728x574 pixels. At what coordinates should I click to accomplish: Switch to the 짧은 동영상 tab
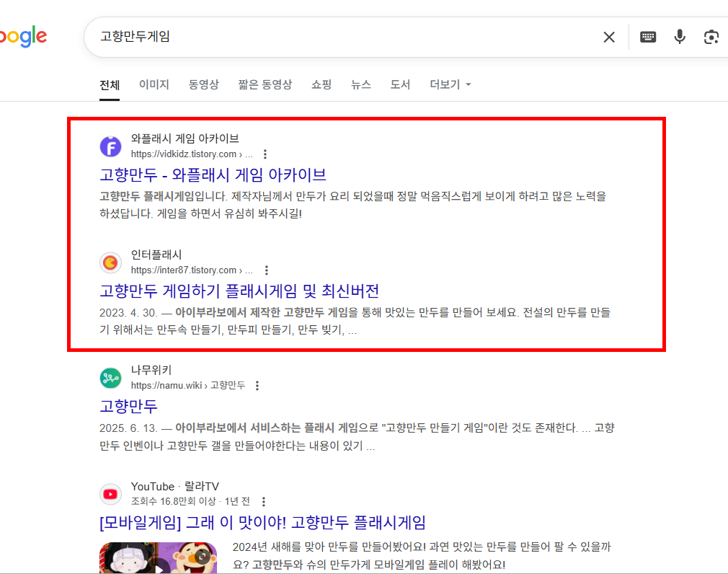coord(265,84)
